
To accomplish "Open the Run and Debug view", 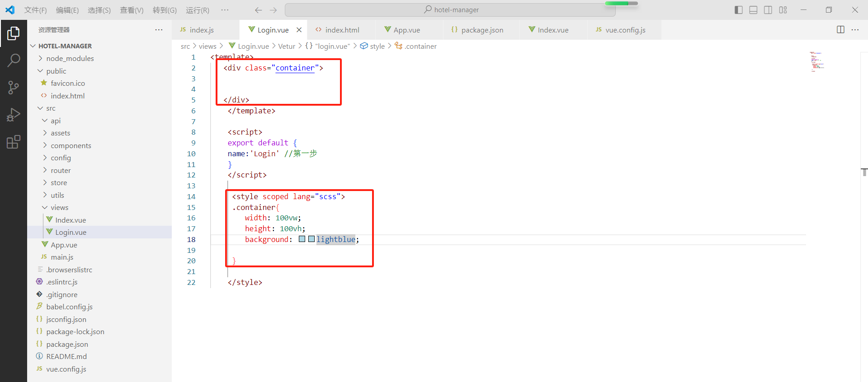I will coord(14,115).
